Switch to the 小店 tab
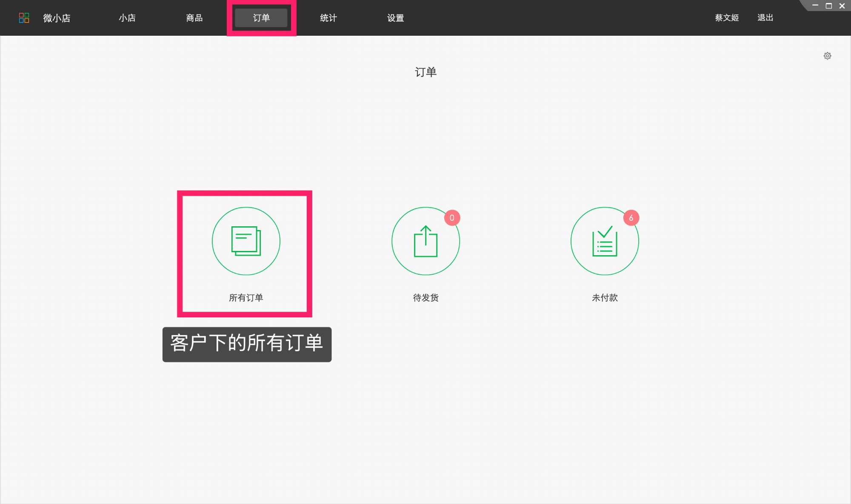This screenshot has width=851, height=504. point(127,18)
